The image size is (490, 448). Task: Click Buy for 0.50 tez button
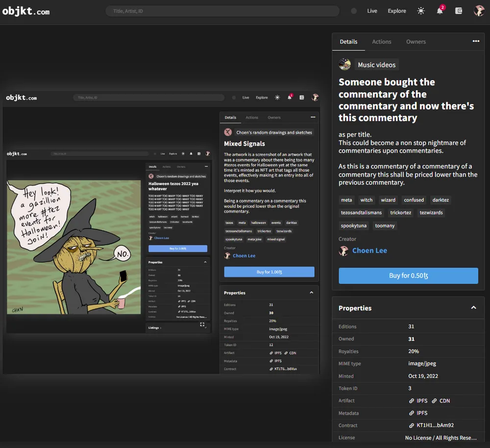(x=408, y=276)
